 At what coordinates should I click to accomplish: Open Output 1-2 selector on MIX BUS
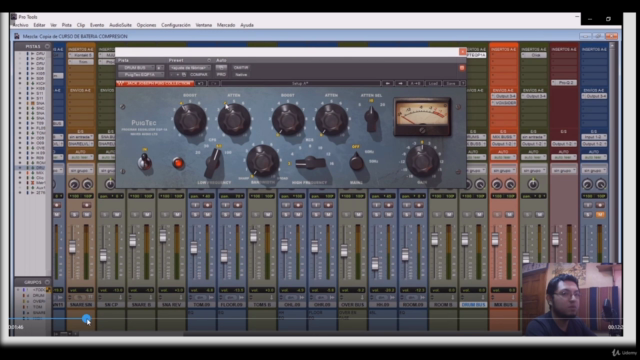pos(503,144)
